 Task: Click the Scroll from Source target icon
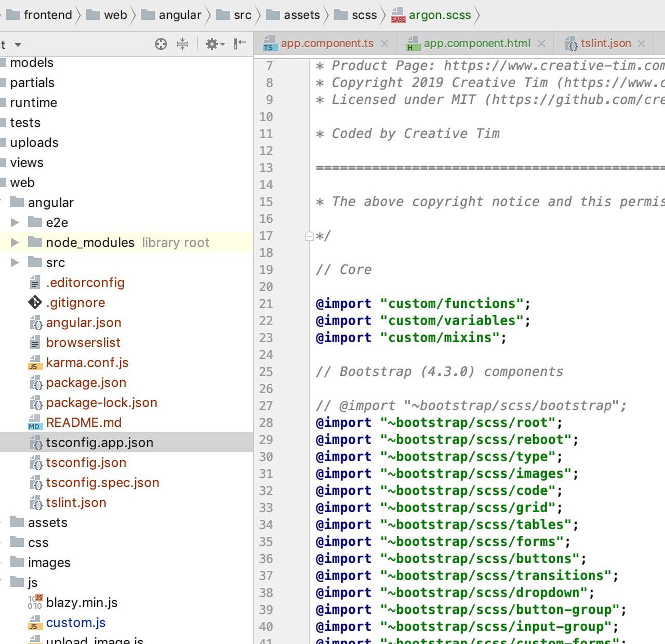pos(161,44)
